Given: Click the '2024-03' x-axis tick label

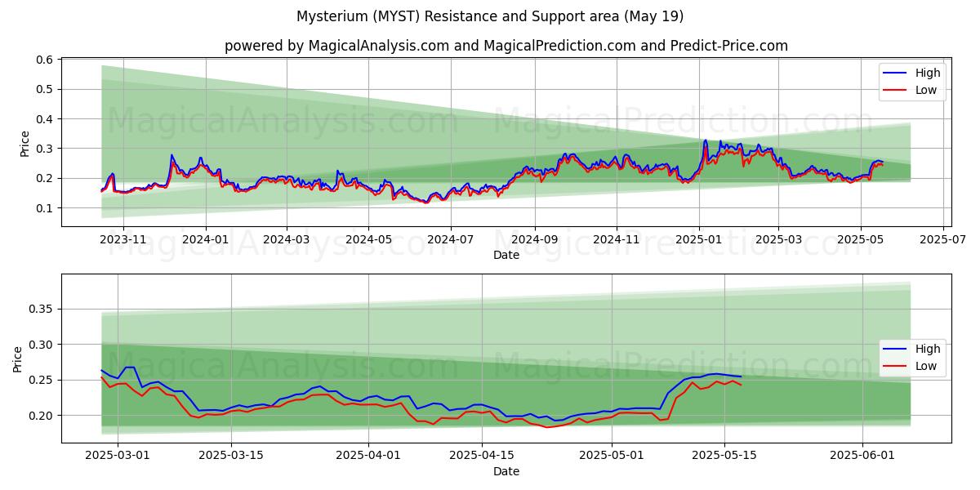Looking at the screenshot, I should pyautogui.click(x=286, y=240).
